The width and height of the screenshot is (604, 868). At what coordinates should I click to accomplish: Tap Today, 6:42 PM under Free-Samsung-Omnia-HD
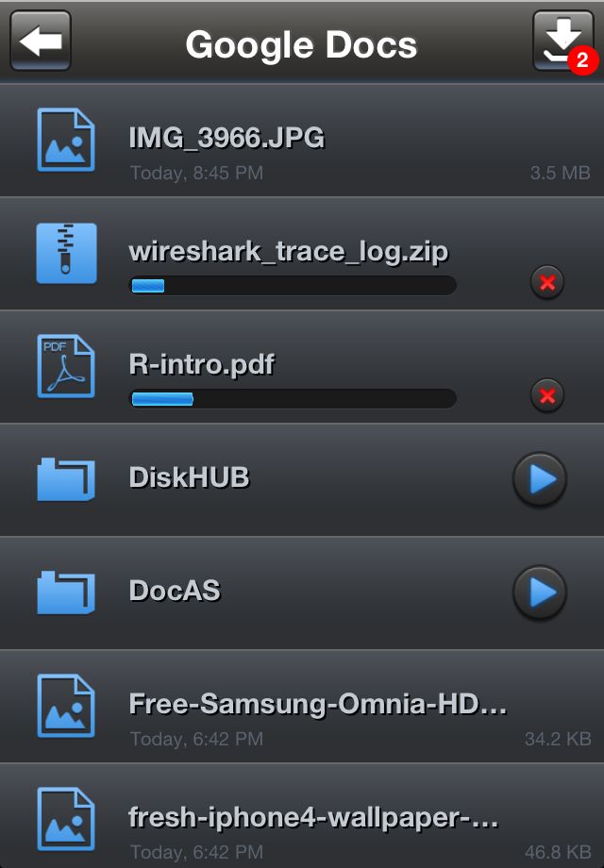click(196, 739)
